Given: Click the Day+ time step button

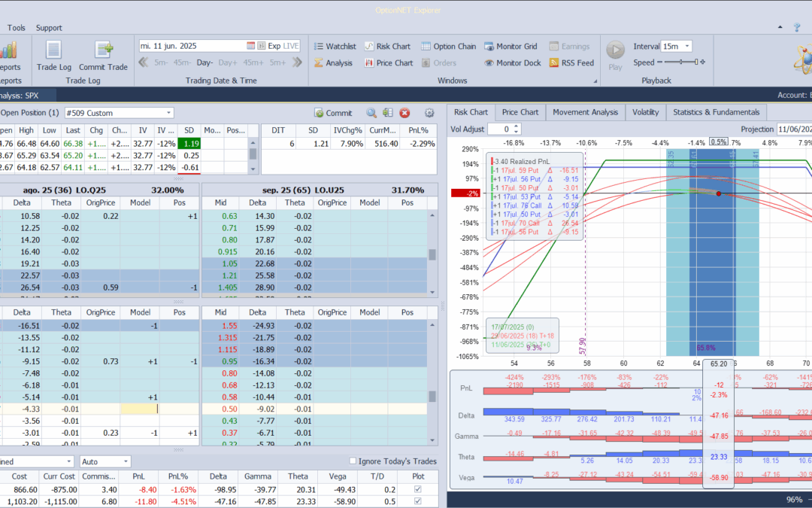Looking at the screenshot, I should [x=227, y=62].
